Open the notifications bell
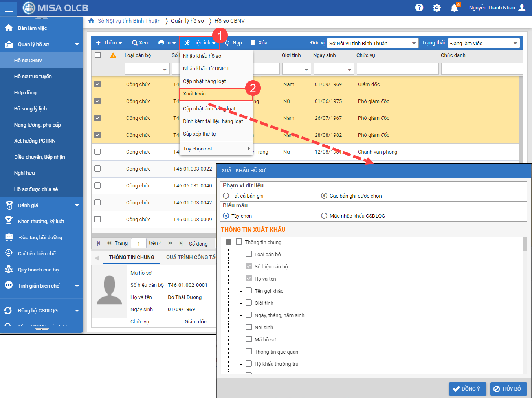 coord(454,8)
